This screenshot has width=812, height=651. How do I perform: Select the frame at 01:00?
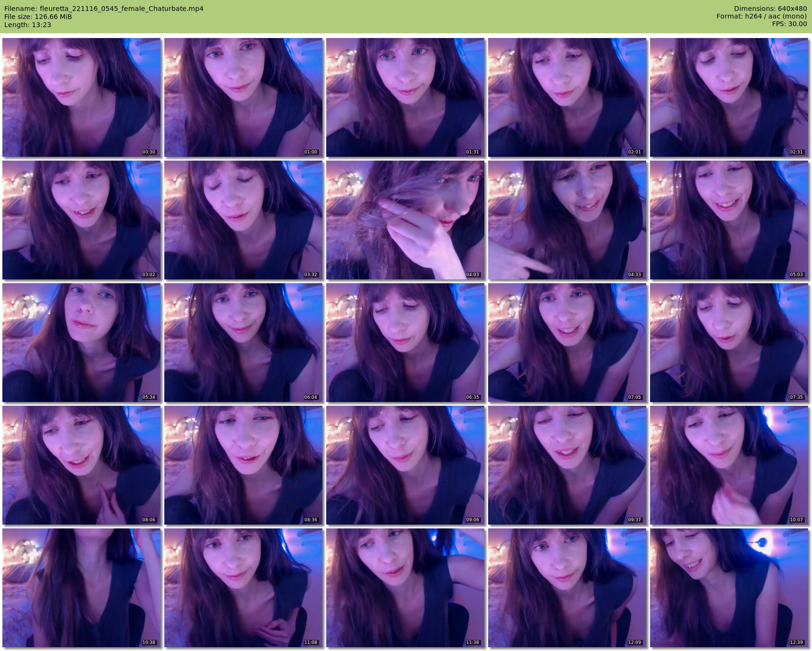point(243,97)
